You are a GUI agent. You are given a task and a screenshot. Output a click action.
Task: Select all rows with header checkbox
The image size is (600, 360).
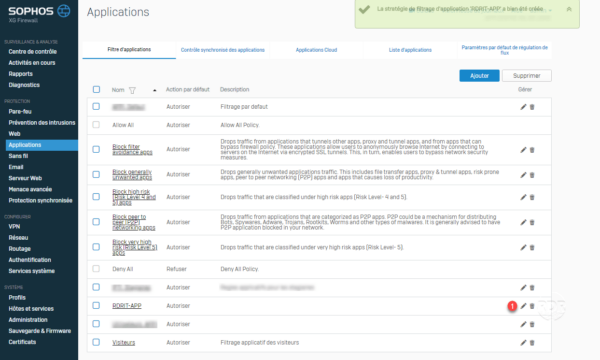(96, 90)
